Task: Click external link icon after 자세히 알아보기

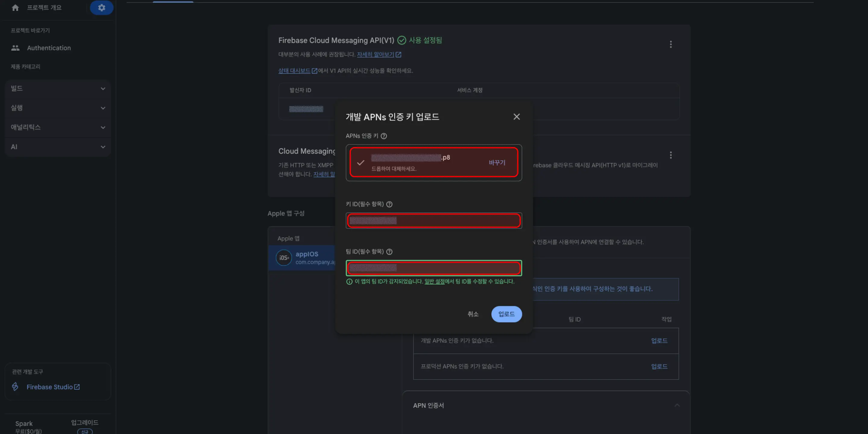Action: (398, 55)
